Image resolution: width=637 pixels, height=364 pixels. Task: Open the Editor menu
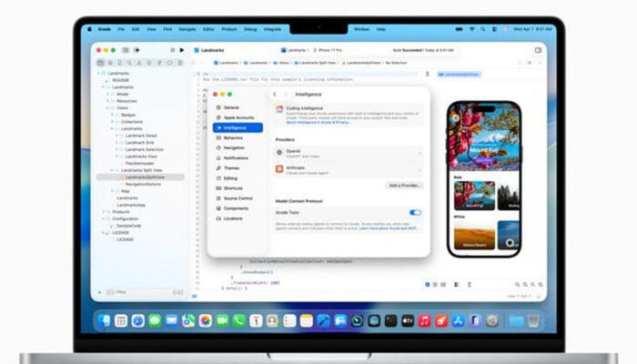(208, 29)
